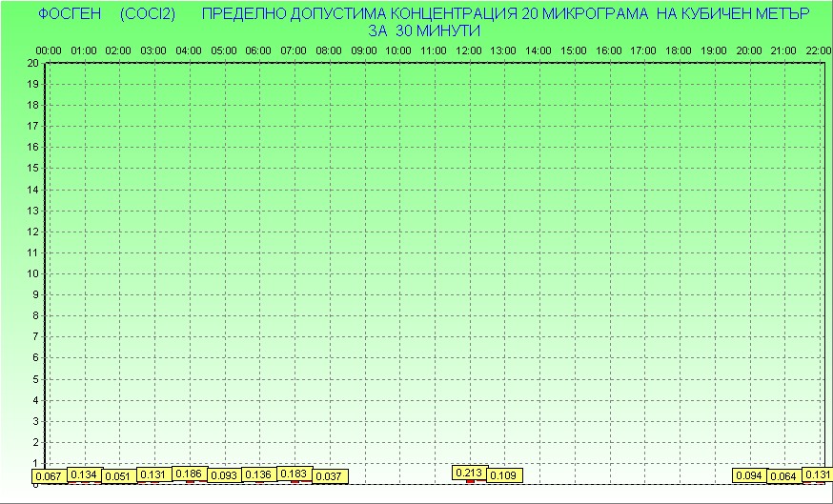The width and height of the screenshot is (833, 504).
Task: Select the 0.064 value label
Action: point(784,475)
